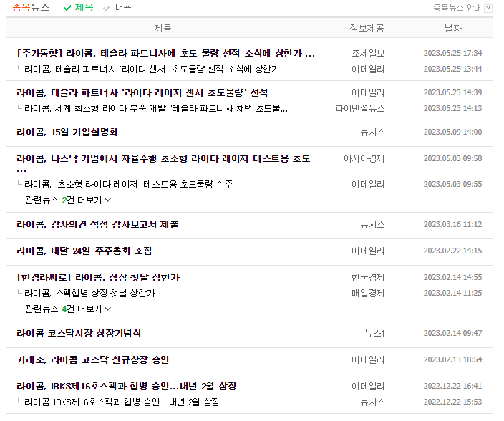
Task: Open the 라이콤-IBKS제16호스팩과 합병 승인 sub-article
Action: pos(122,402)
